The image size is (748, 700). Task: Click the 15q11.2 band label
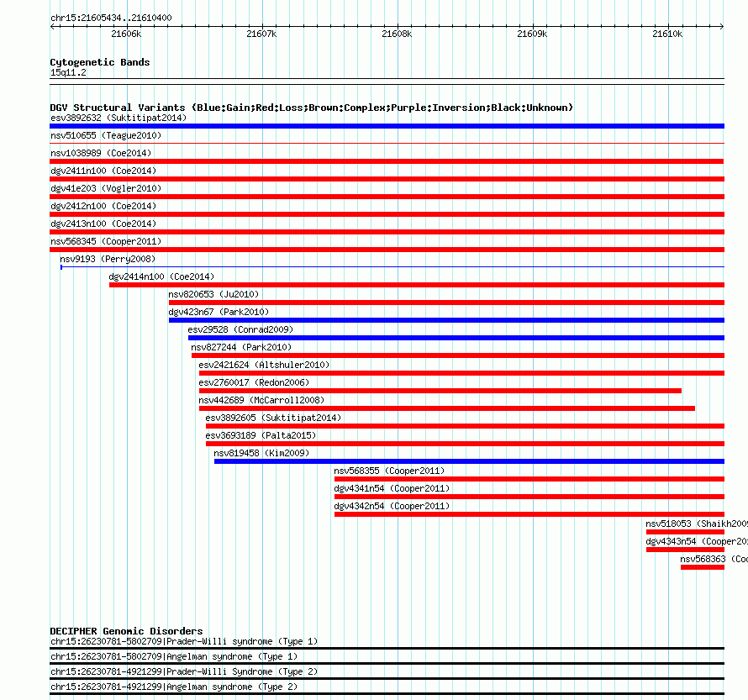click(x=68, y=72)
